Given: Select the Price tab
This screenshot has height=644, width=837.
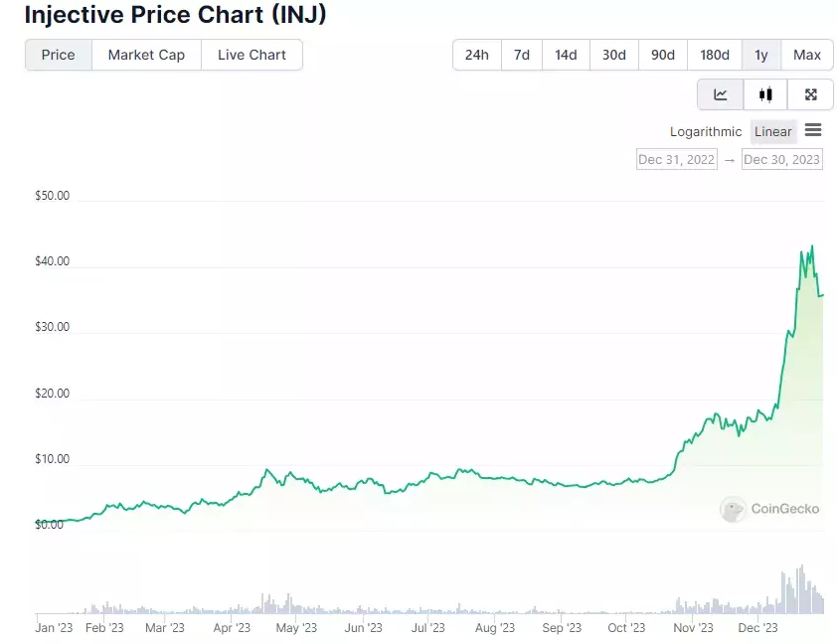Looking at the screenshot, I should tap(59, 55).
